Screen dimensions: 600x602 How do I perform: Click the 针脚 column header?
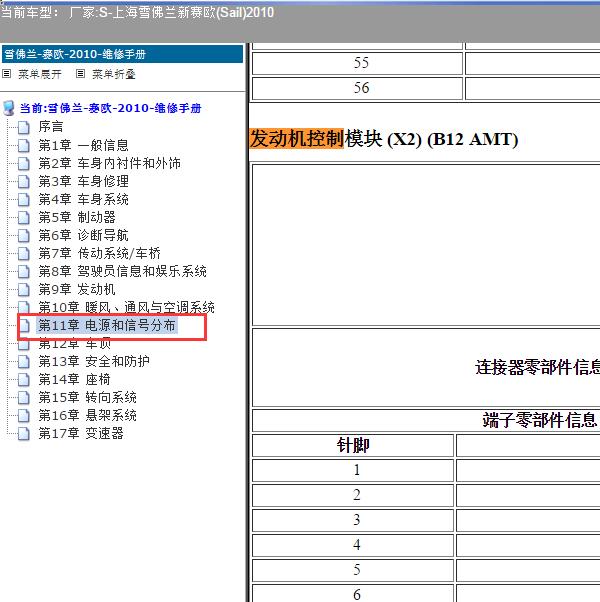click(353, 445)
